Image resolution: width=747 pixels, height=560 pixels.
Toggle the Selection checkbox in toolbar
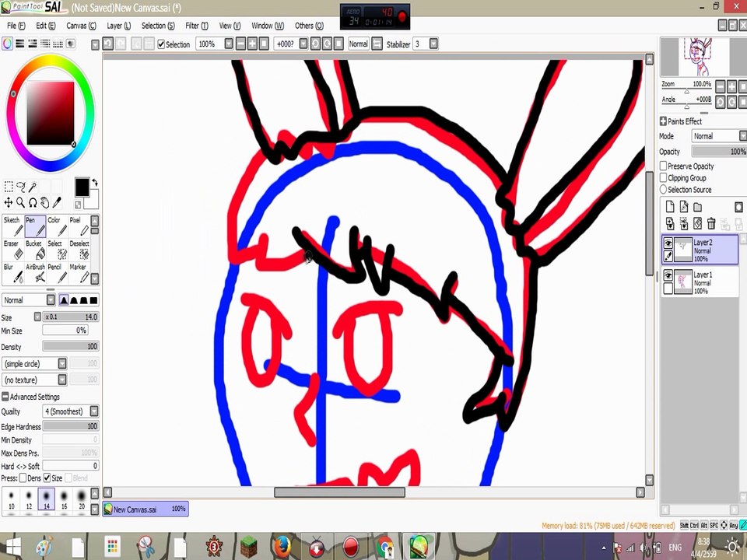(x=162, y=44)
